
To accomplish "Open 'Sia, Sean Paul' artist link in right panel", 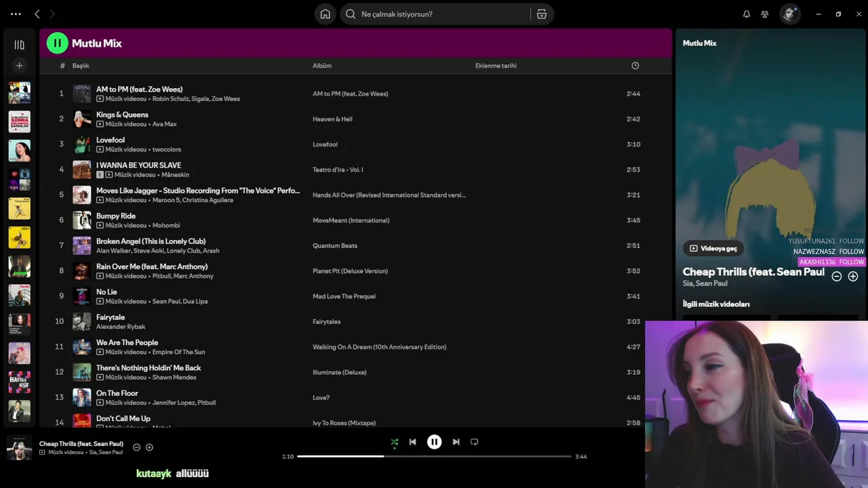I will coord(705,283).
